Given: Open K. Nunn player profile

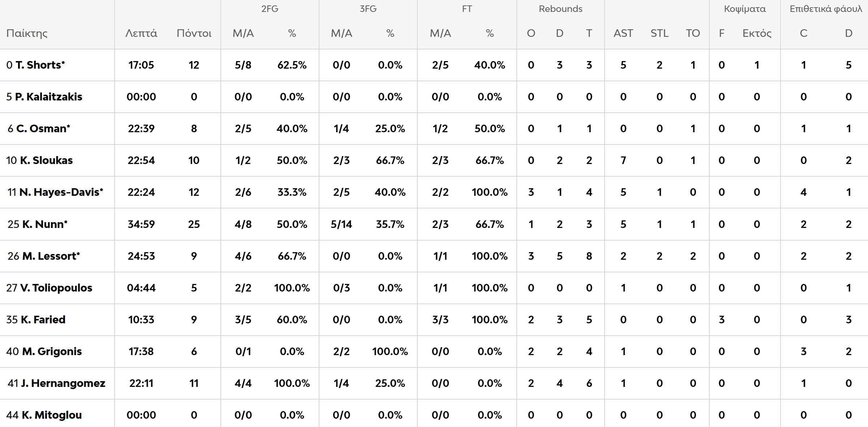Looking at the screenshot, I should tap(44, 224).
